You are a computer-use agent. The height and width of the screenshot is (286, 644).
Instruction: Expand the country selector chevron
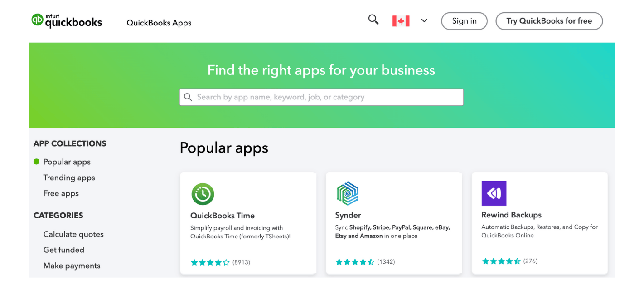click(x=424, y=21)
